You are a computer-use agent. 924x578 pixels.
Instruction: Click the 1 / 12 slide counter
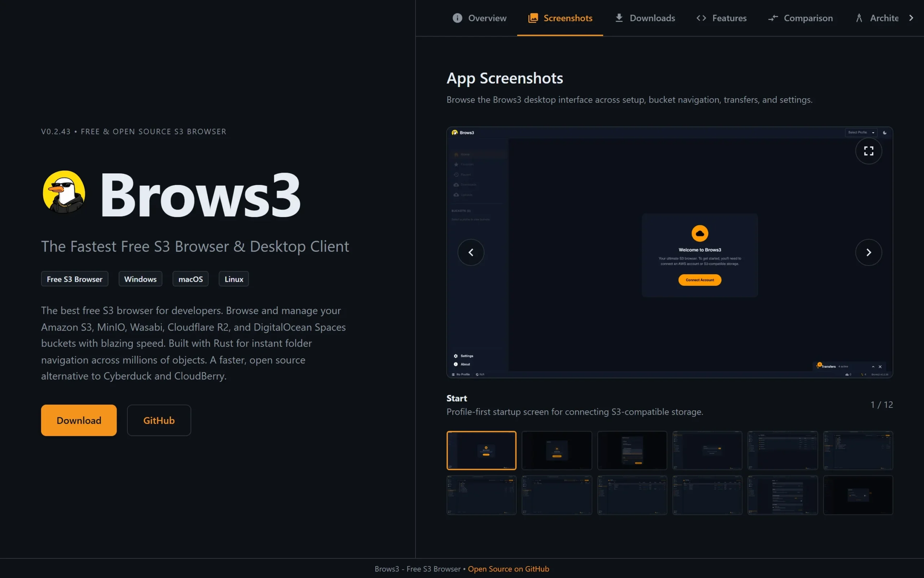click(x=882, y=405)
